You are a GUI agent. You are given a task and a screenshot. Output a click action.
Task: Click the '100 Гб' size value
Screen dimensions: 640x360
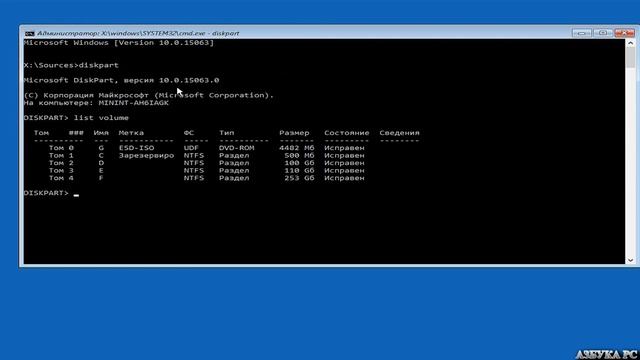coord(299,163)
